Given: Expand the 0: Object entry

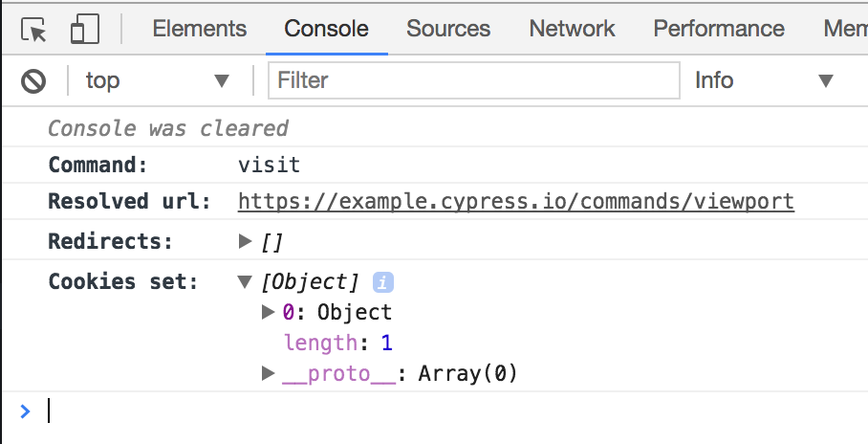Looking at the screenshot, I should pyautogui.click(x=269, y=312).
